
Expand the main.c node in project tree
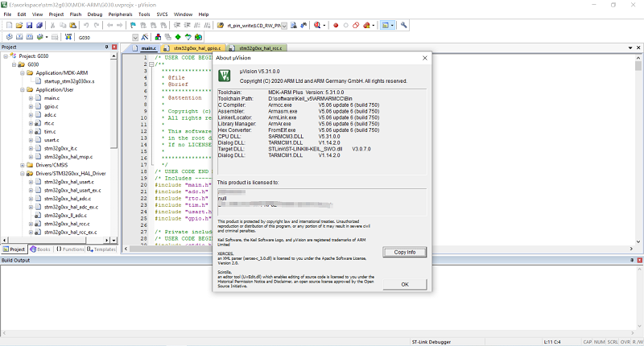coord(31,97)
